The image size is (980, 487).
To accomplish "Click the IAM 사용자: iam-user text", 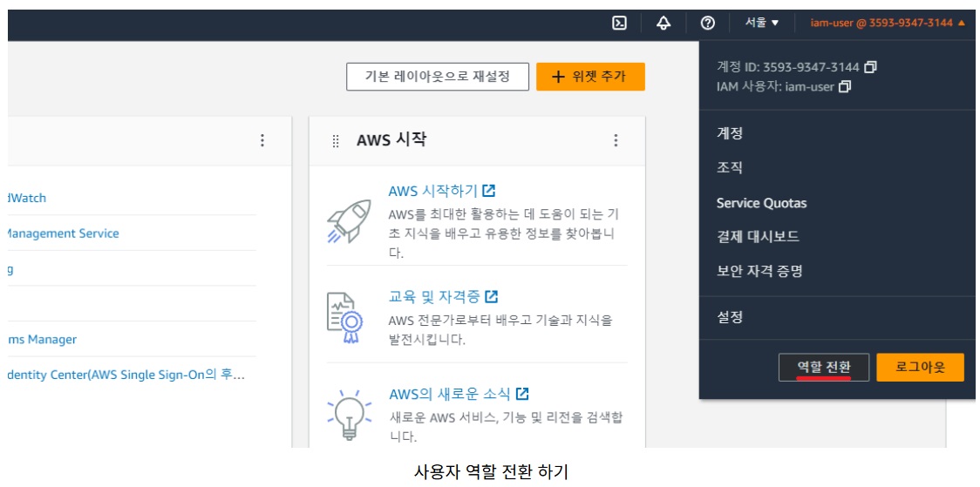I will 775,87.
